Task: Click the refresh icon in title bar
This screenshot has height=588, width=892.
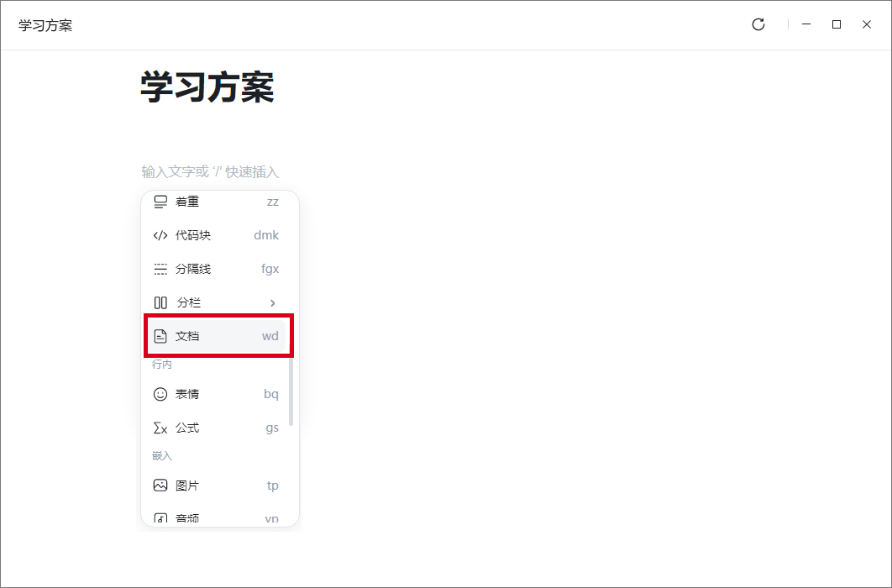Action: [758, 24]
